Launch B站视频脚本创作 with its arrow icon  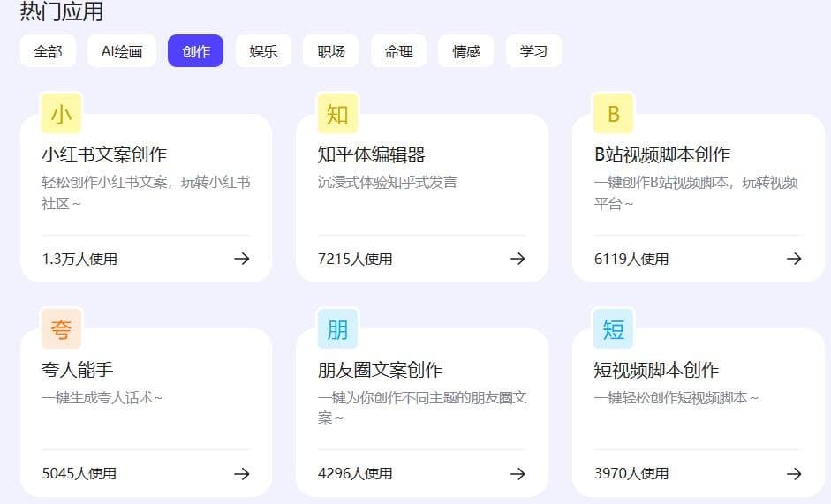click(794, 259)
